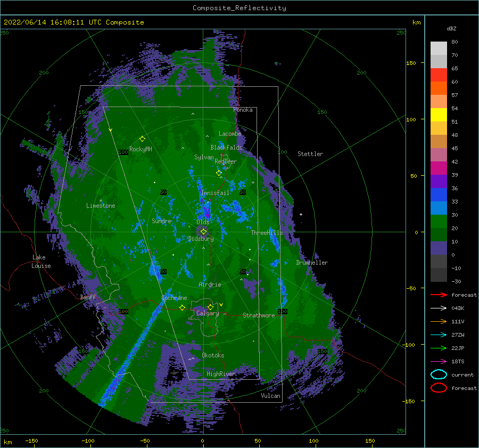
Task: Click the 18TS legend text
Action: (x=458, y=362)
